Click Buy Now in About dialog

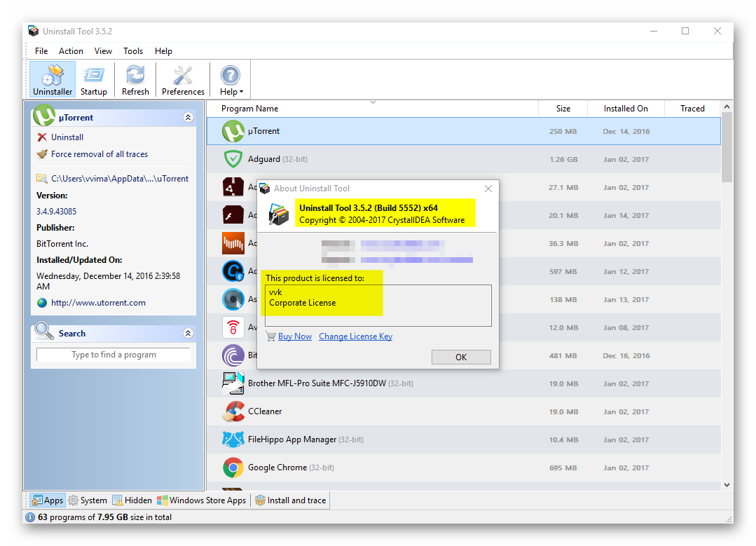pos(295,336)
